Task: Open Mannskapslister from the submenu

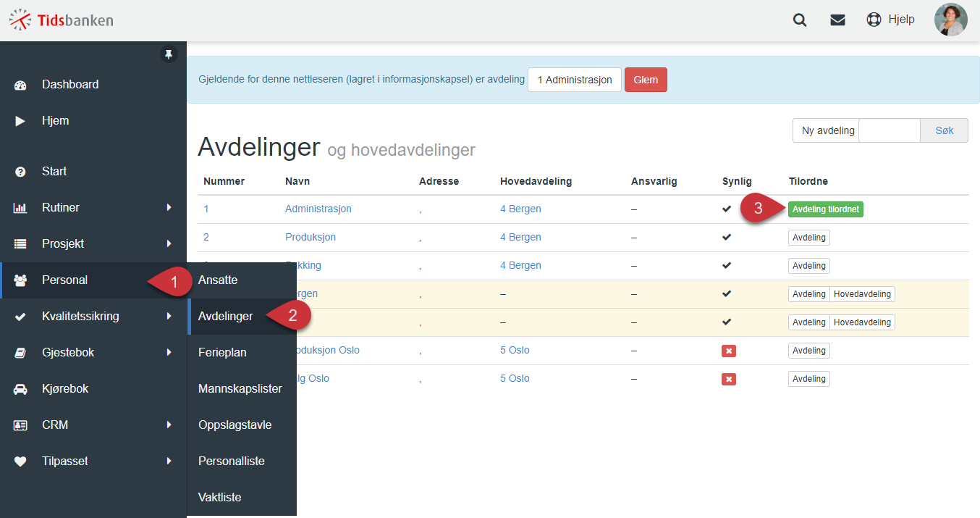Action: pos(242,389)
